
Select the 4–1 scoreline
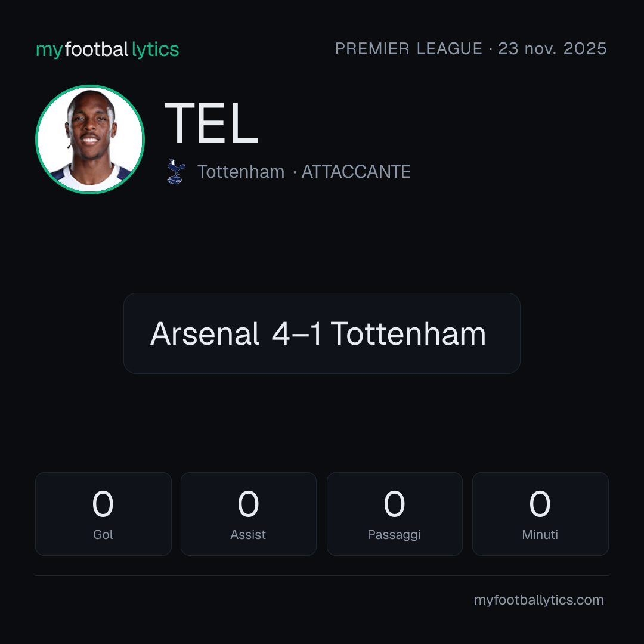coord(296,333)
